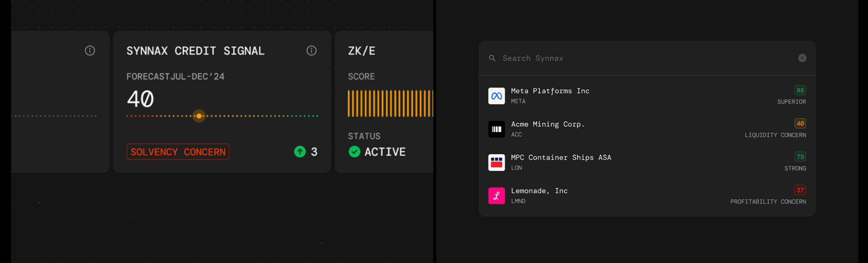868x263 pixels.
Task: Open the Acme Mining Corp. result
Action: (x=548, y=124)
